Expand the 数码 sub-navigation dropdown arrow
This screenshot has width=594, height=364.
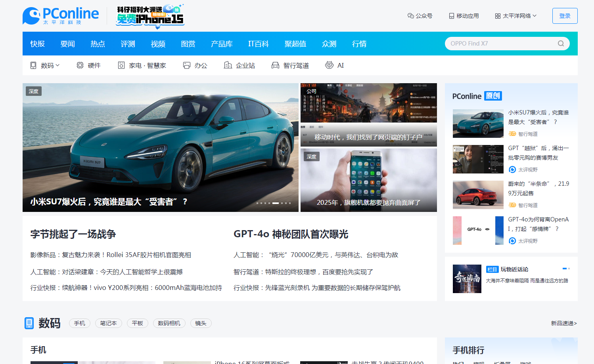[x=57, y=65]
